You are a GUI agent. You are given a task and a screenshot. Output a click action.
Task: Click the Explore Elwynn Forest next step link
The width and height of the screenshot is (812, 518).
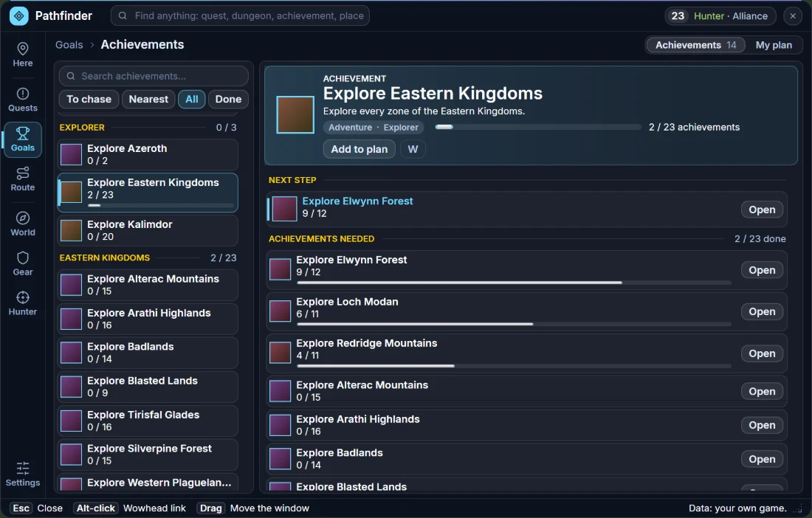point(357,201)
